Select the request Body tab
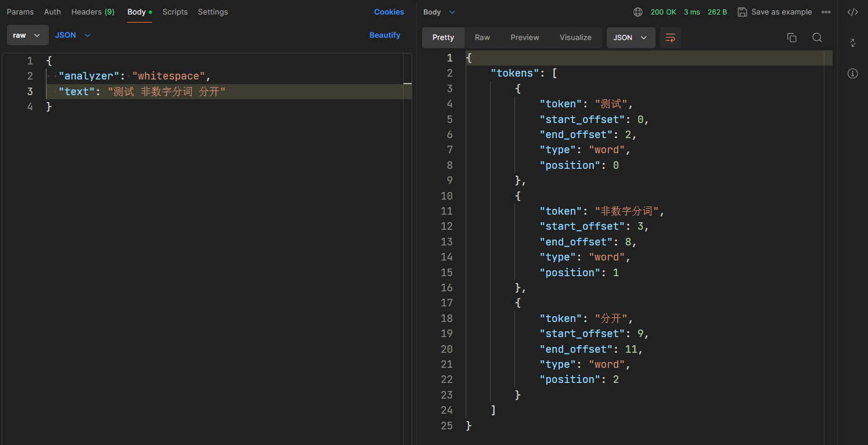This screenshot has height=445, width=868. [x=139, y=12]
